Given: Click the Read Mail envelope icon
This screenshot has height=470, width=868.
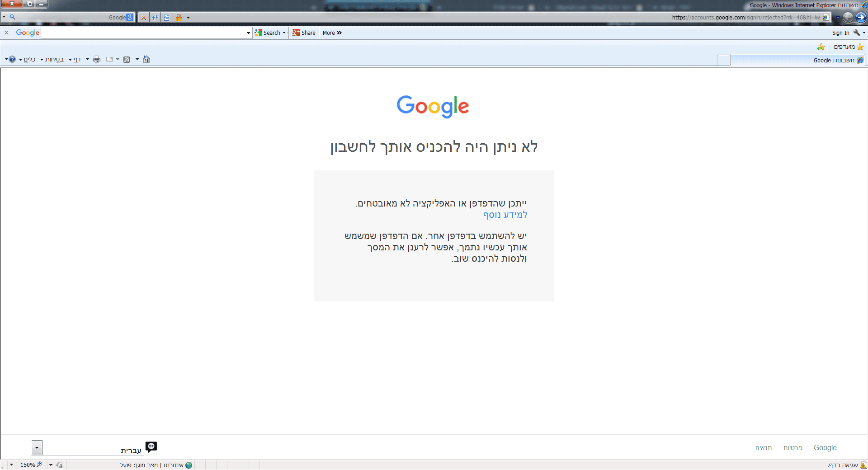Looking at the screenshot, I should tap(110, 59).
